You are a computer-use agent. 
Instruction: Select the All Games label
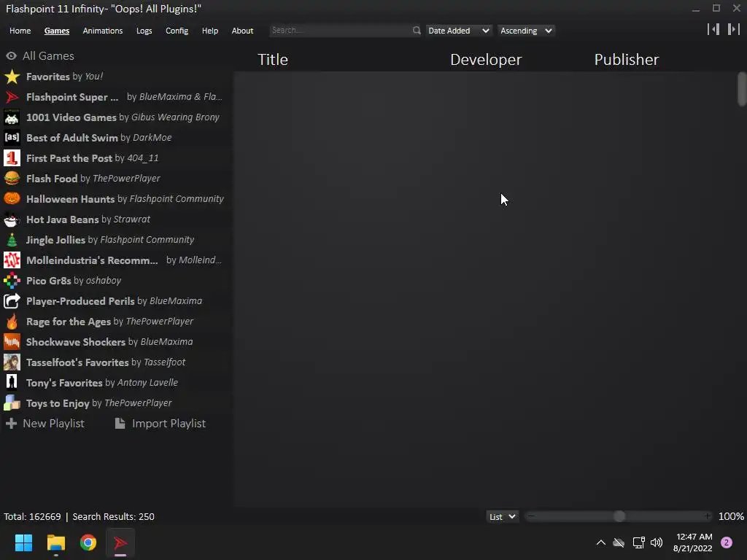coord(48,56)
